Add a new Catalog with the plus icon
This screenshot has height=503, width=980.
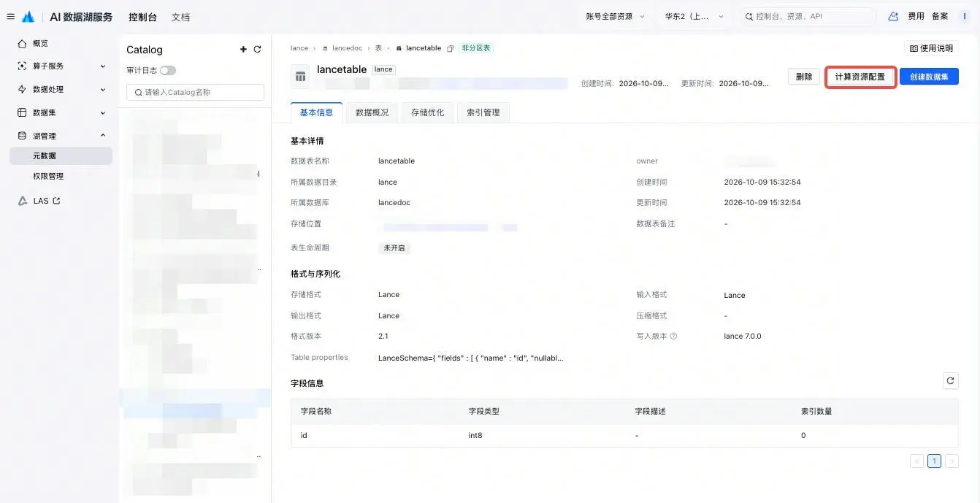point(244,50)
